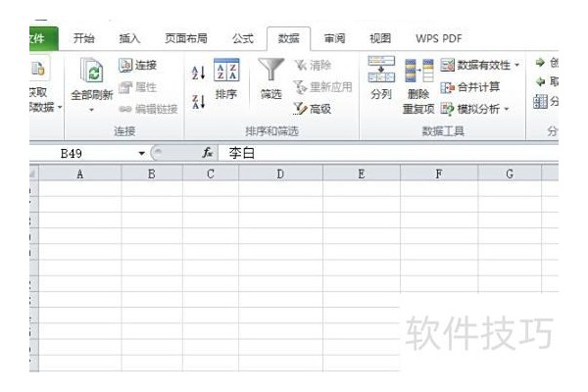The height and width of the screenshot is (392, 588).
Task: Switch to the 开始 ribbon tab
Action: click(83, 38)
